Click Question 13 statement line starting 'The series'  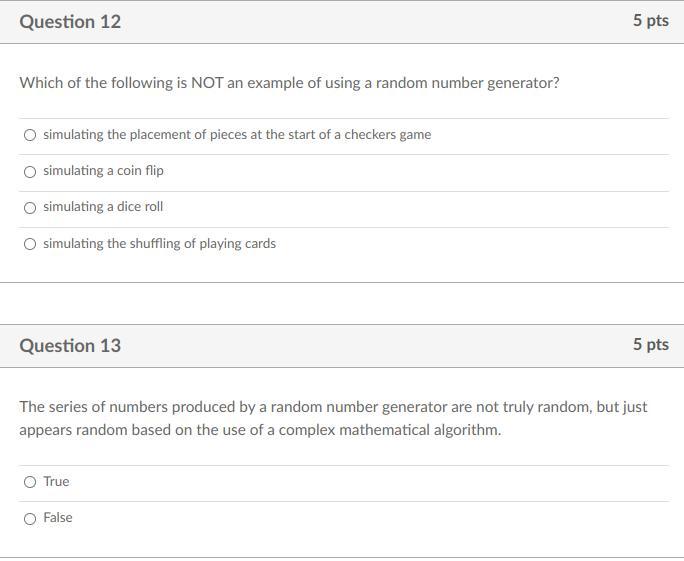[333, 407]
